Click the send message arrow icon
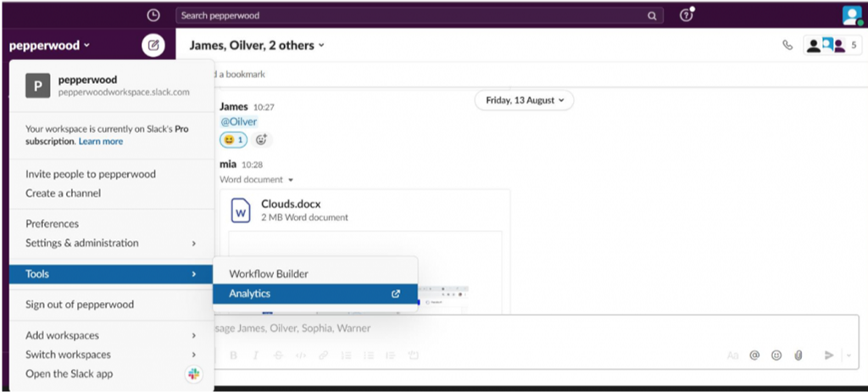Screen dimensions: 868x392 point(829,356)
